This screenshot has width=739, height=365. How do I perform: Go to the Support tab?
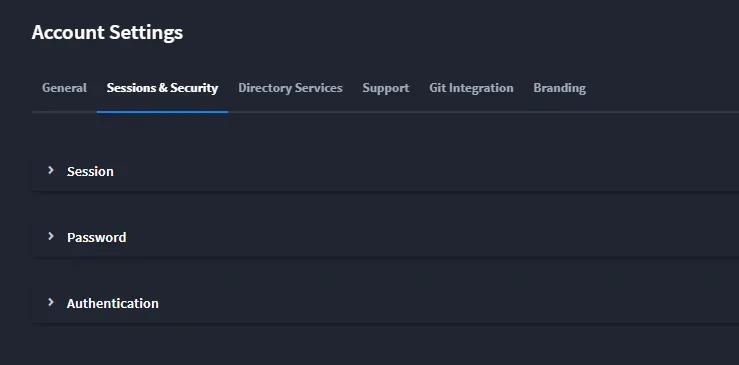click(x=386, y=88)
